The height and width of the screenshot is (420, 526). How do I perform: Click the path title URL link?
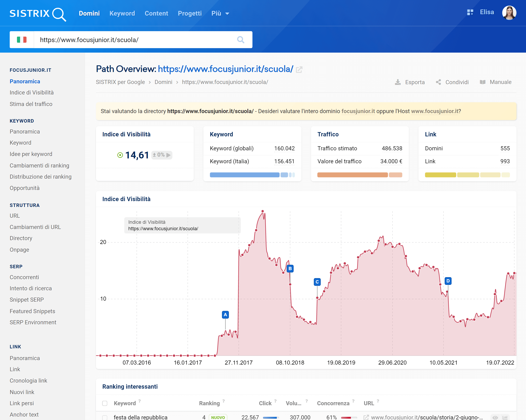[x=225, y=69]
